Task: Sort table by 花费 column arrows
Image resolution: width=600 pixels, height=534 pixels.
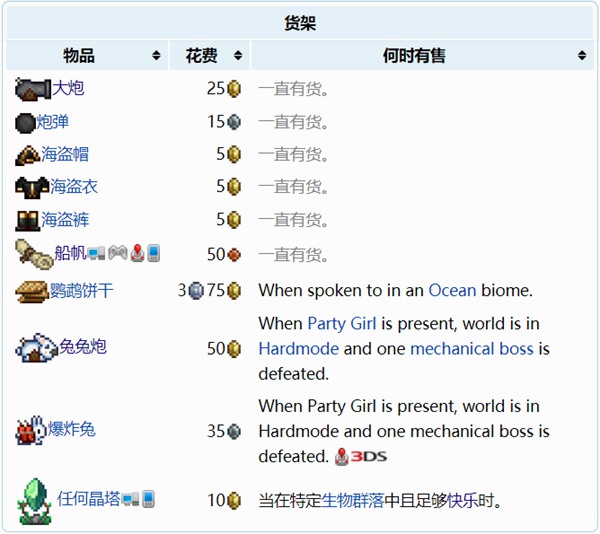Action: click(238, 55)
